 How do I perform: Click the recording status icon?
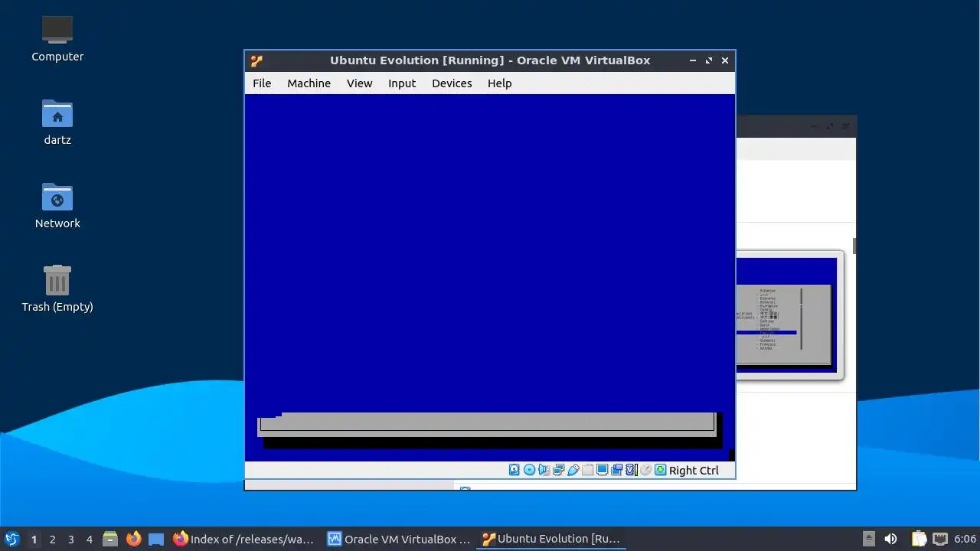616,470
